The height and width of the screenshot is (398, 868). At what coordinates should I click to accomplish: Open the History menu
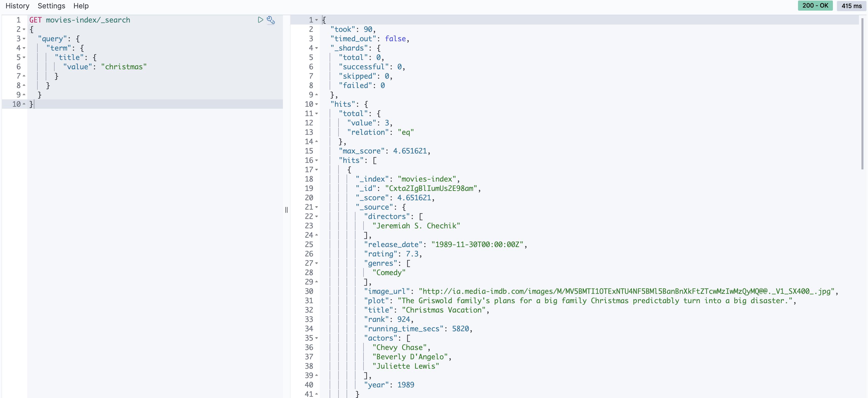click(17, 6)
